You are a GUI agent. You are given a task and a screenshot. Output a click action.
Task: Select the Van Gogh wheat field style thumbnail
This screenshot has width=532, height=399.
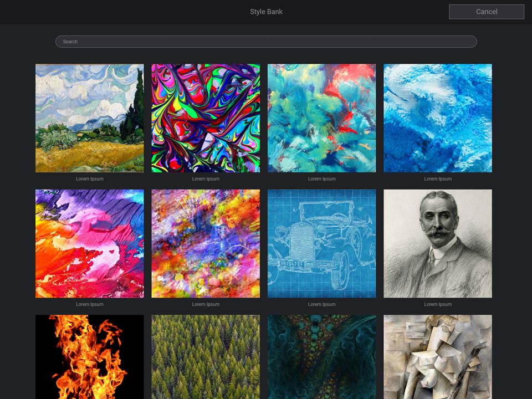click(x=90, y=118)
